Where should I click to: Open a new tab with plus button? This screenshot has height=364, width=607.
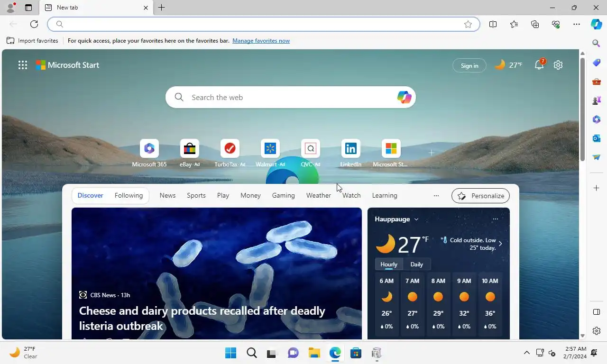[162, 8]
